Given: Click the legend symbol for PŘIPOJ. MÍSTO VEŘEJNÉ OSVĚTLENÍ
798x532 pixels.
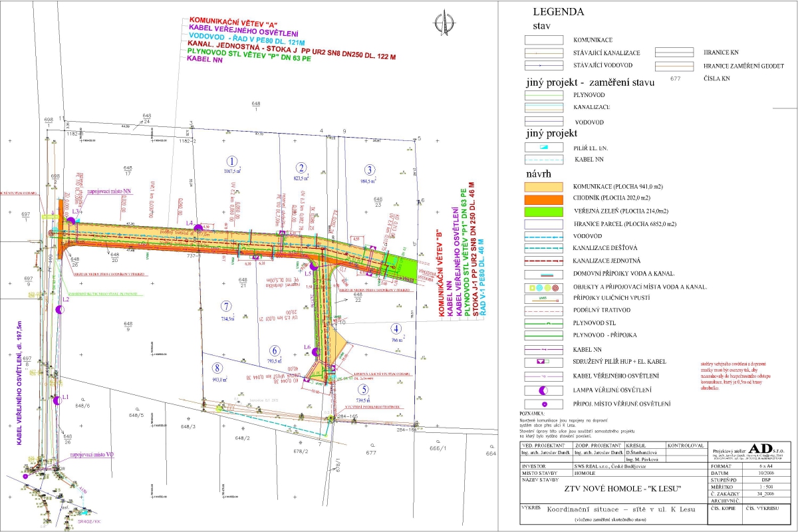Looking at the screenshot, I should pyautogui.click(x=544, y=404).
